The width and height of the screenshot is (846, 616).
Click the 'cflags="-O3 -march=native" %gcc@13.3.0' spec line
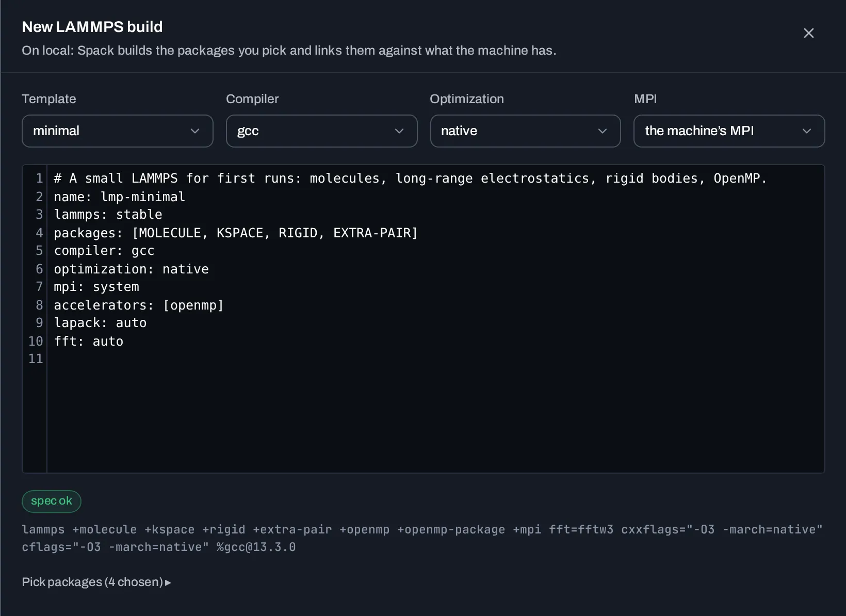point(159,547)
